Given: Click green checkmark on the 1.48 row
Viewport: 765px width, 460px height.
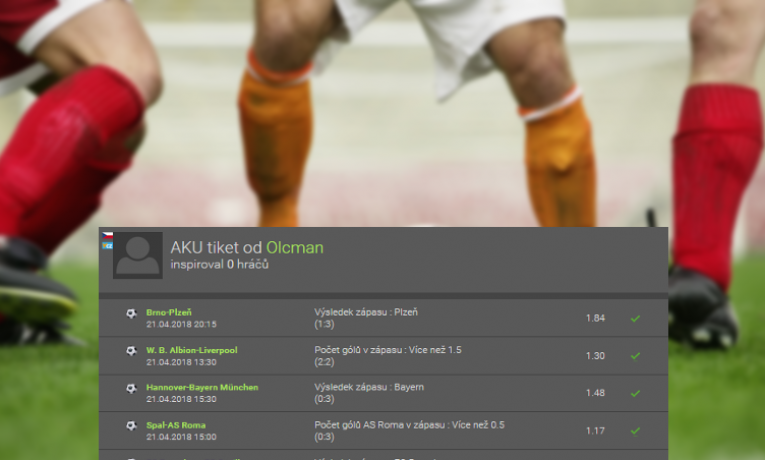Looking at the screenshot, I should (635, 393).
